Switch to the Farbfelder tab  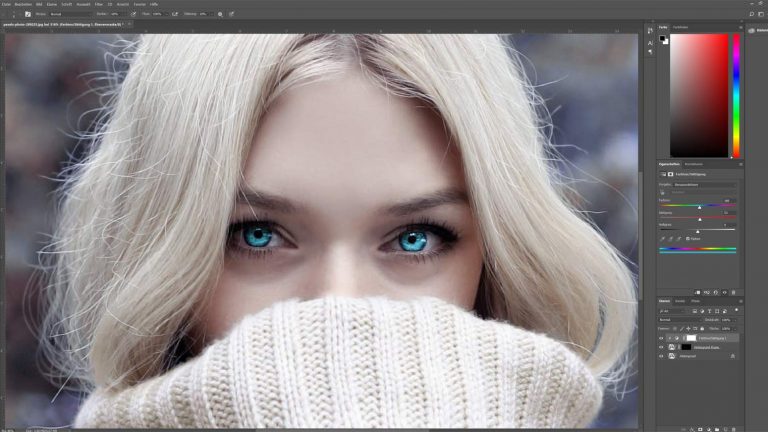681,27
